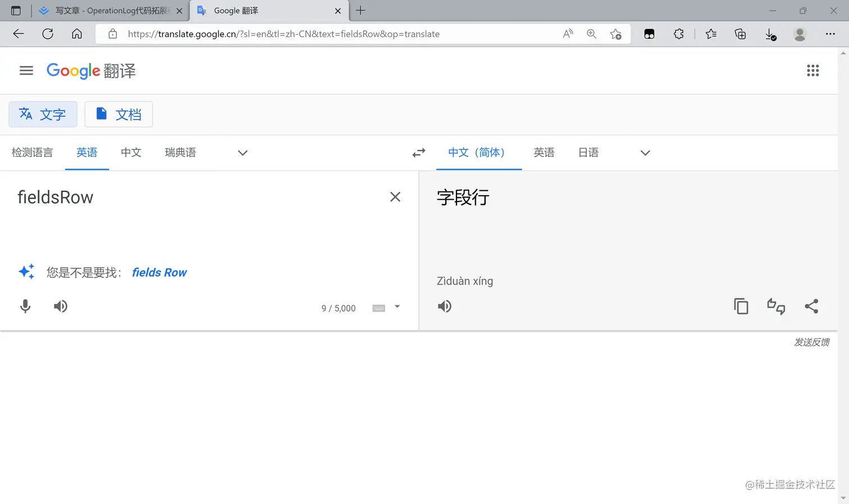This screenshot has width=849, height=504.
Task: Open browser settings and more menu
Action: pyautogui.click(x=830, y=34)
